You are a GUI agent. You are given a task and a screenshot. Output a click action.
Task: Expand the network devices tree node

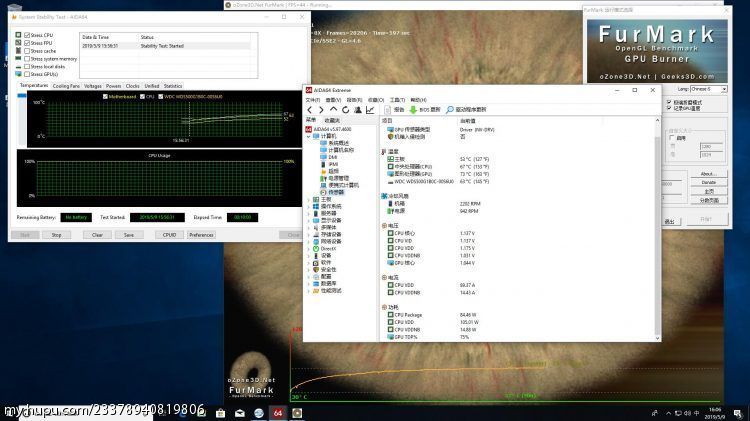pyautogui.click(x=309, y=242)
